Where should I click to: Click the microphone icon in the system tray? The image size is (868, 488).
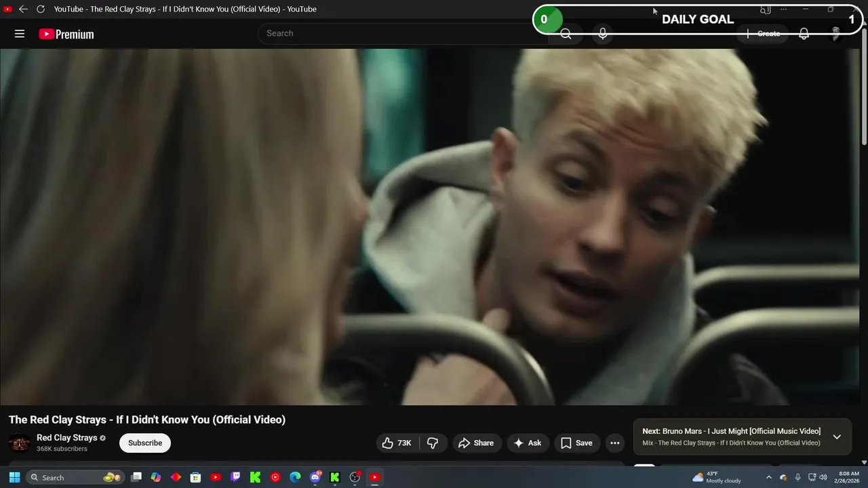pos(797,477)
